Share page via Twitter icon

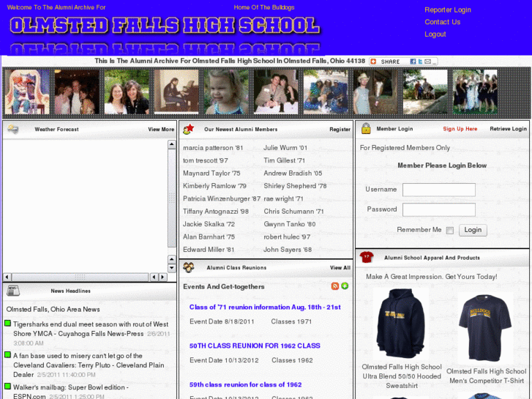tap(420, 61)
